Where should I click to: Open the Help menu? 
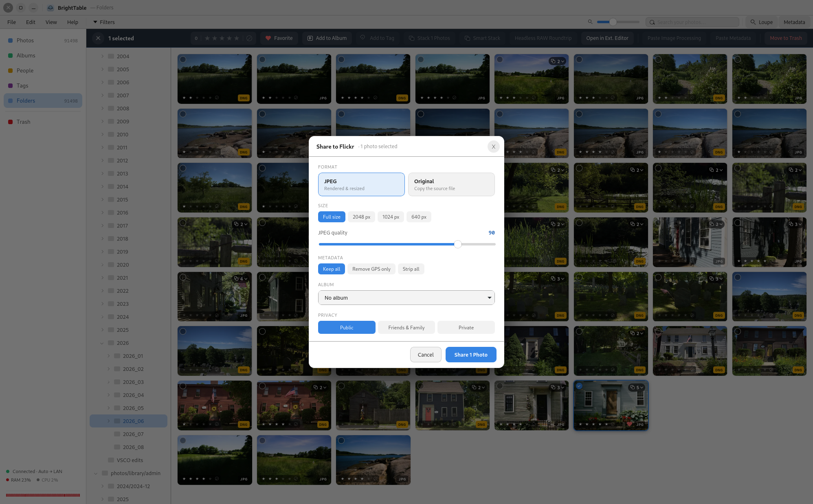coord(73,22)
